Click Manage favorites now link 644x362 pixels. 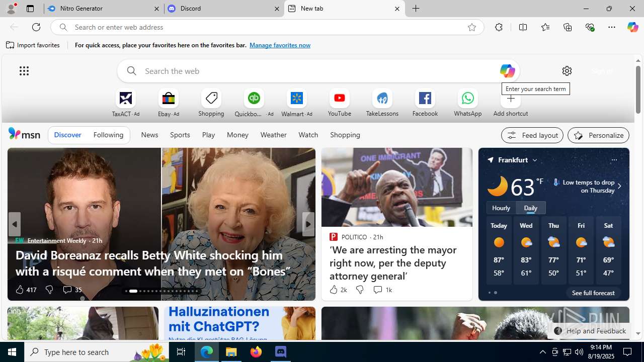pyautogui.click(x=280, y=45)
